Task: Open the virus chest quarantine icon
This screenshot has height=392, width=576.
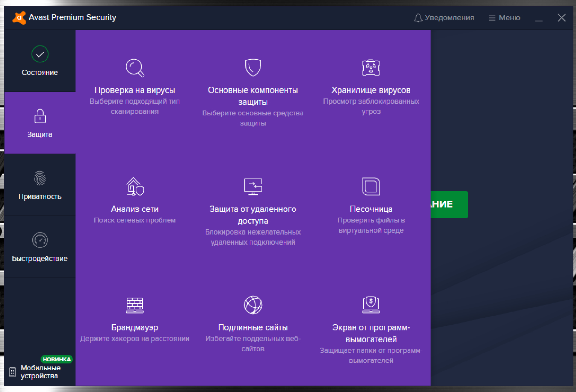Action: click(371, 68)
